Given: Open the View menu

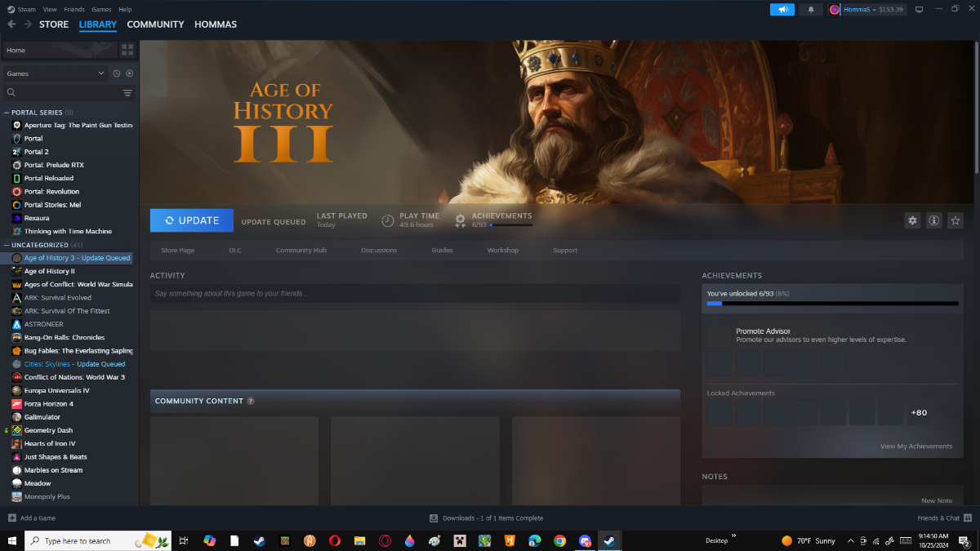Looking at the screenshot, I should [50, 9].
